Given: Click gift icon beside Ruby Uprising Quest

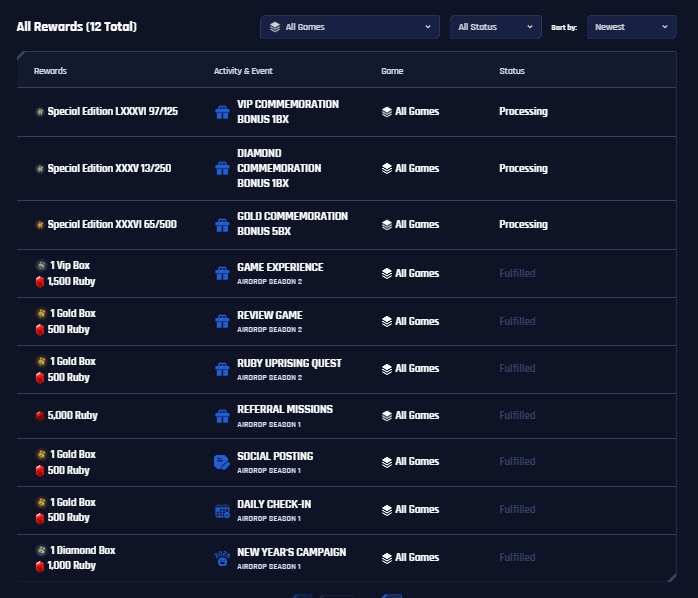Looking at the screenshot, I should pyautogui.click(x=222, y=369).
